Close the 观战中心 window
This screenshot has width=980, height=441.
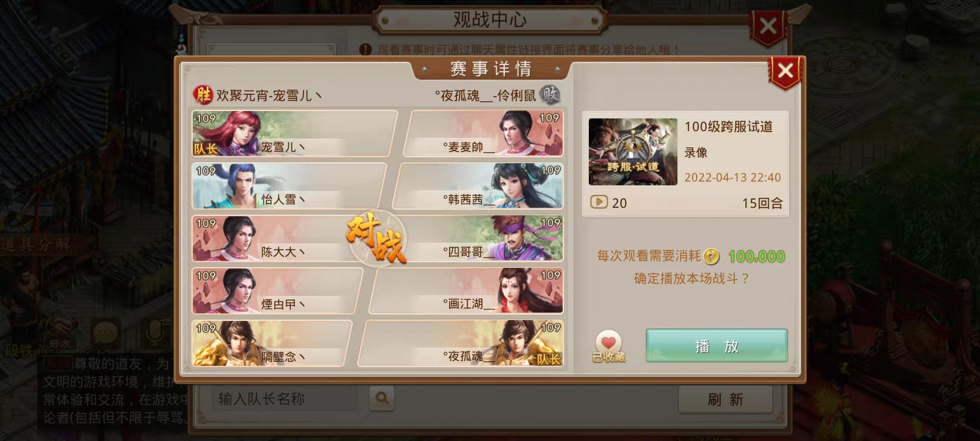click(x=768, y=26)
